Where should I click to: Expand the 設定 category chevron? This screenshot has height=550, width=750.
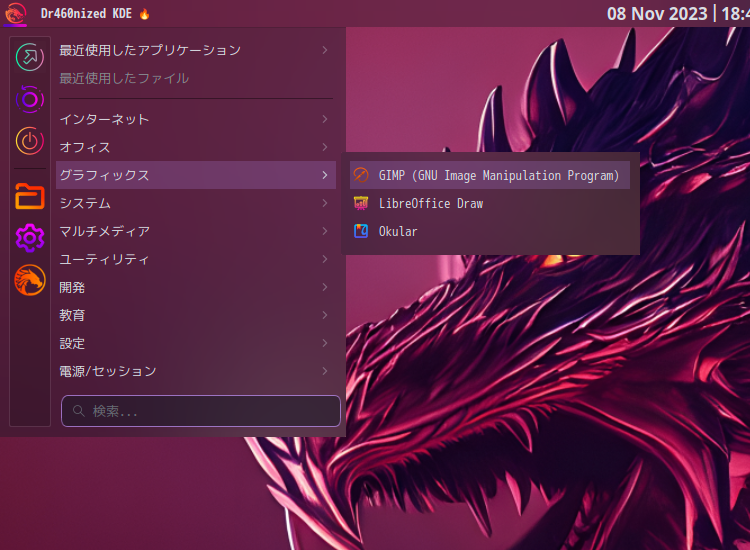pyautogui.click(x=325, y=343)
